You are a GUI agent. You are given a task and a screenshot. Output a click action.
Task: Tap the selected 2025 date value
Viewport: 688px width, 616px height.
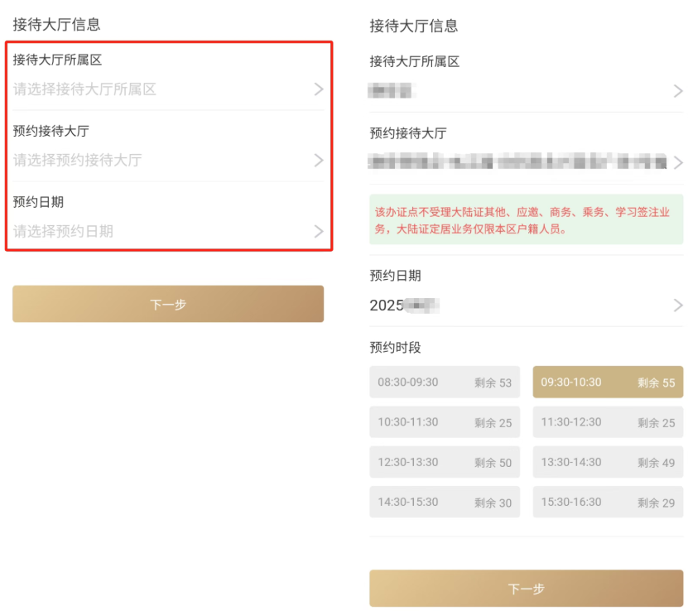404,306
